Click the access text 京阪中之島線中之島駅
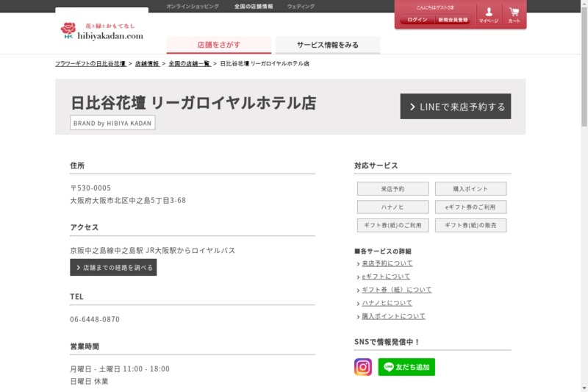The image size is (588, 392). click(x=107, y=250)
